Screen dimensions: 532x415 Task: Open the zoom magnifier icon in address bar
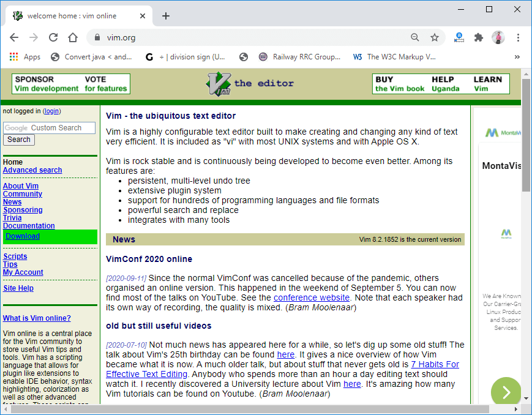415,37
